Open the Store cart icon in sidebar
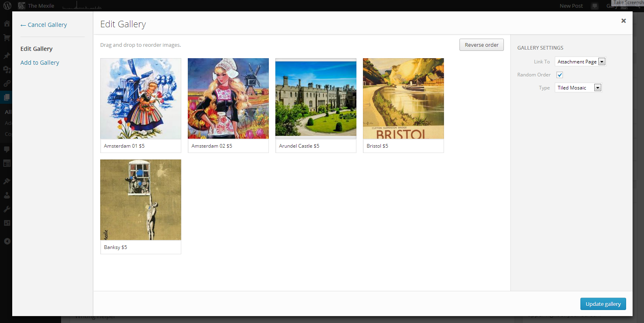The image size is (644, 323). pos(7,37)
